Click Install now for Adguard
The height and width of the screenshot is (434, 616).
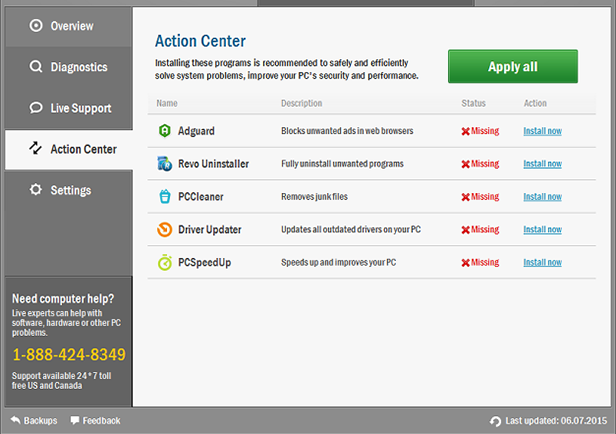point(542,131)
